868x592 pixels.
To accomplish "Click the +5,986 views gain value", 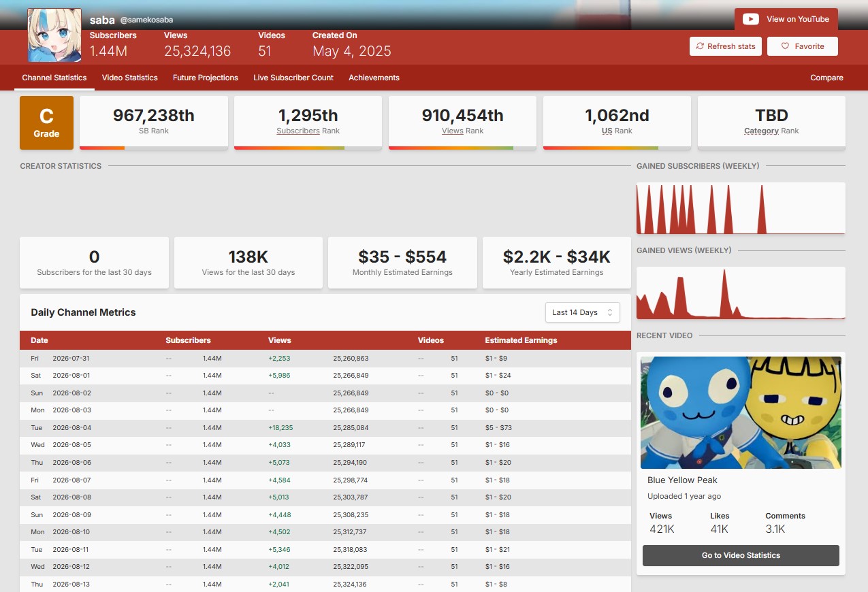I will pos(279,376).
